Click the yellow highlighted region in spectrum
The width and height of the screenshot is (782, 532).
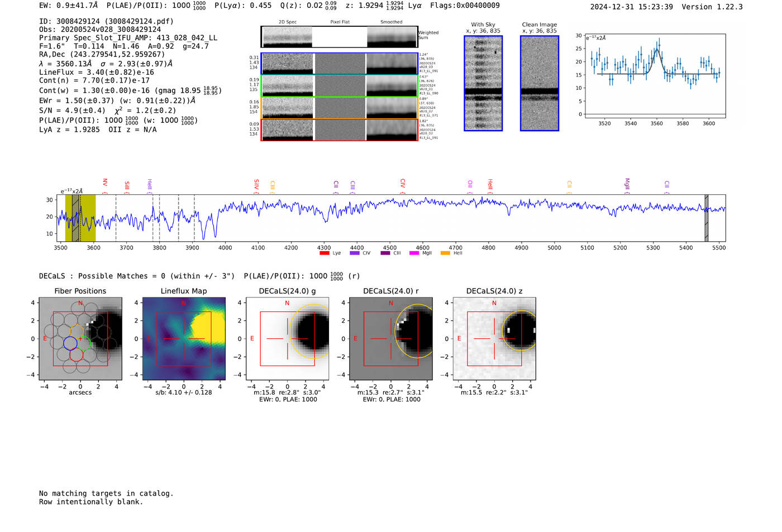point(80,218)
